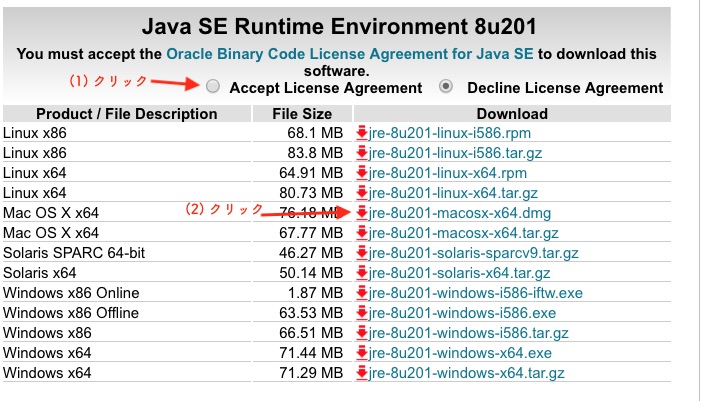Click the 64.91 MB file size
This screenshot has height=401, width=722.
(x=311, y=173)
